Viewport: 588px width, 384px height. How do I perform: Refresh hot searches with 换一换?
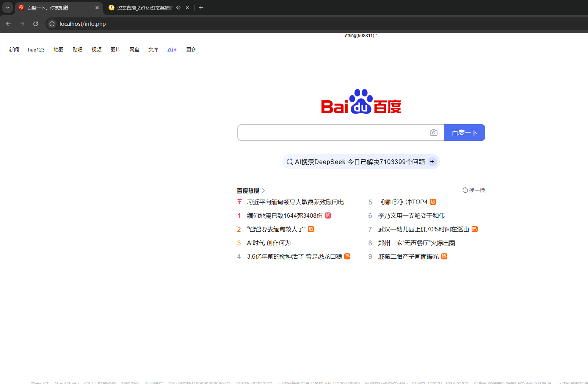(474, 190)
